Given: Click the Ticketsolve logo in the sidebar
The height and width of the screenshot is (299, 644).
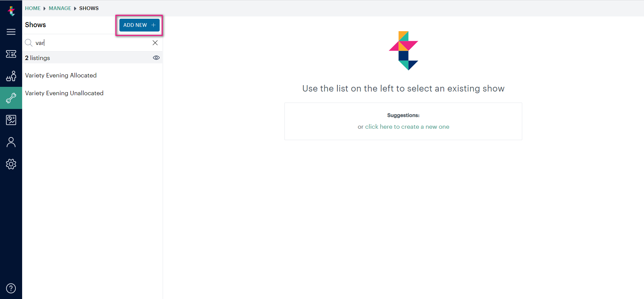Looking at the screenshot, I should coord(11,11).
